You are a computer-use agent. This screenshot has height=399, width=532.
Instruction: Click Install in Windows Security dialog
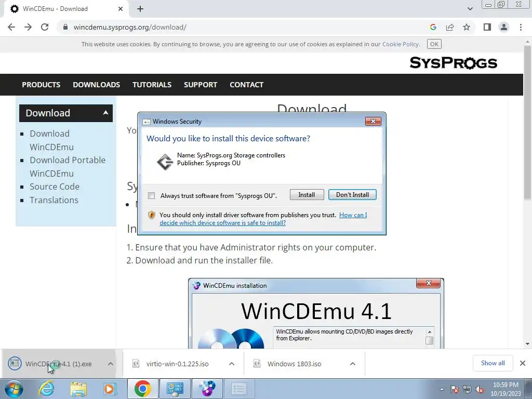pos(307,195)
